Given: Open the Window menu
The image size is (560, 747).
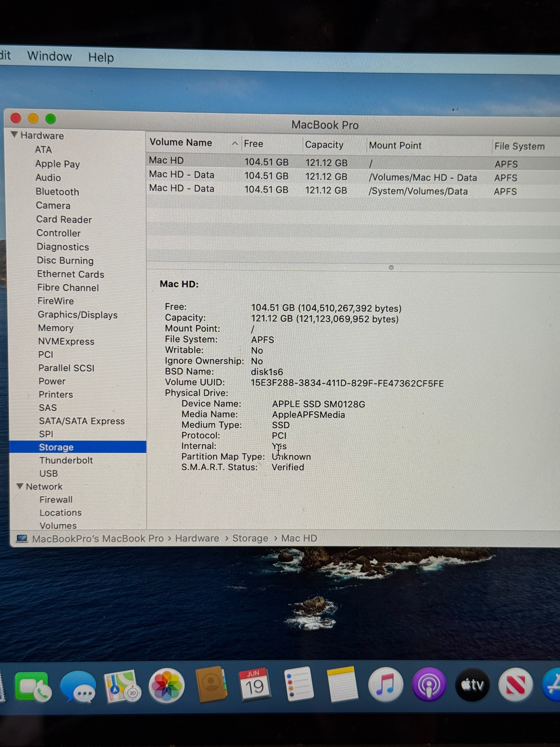Looking at the screenshot, I should coord(50,56).
